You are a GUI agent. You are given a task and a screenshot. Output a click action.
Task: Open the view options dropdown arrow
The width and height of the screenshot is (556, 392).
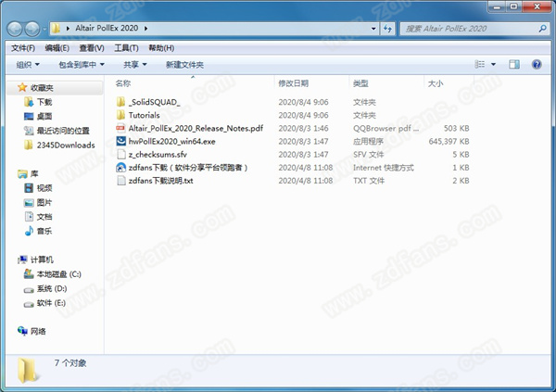(x=493, y=64)
